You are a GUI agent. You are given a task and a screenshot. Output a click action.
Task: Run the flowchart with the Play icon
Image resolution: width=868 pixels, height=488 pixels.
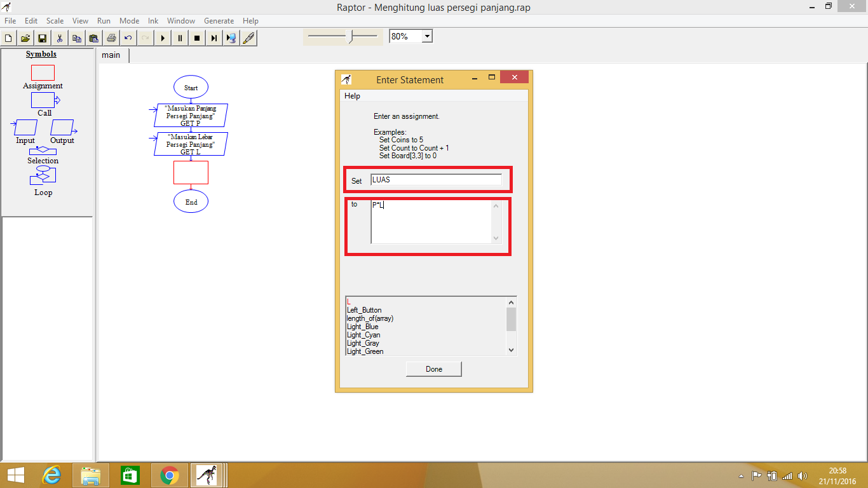click(x=163, y=37)
